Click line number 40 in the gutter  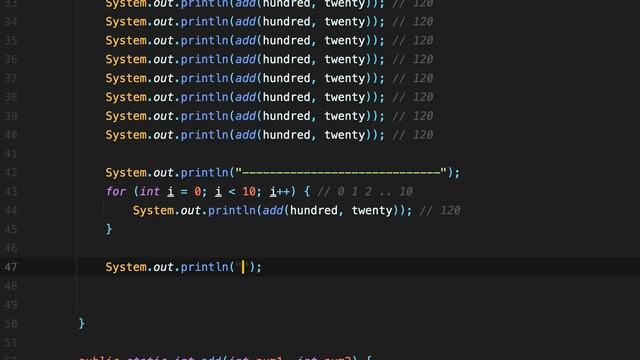(x=11, y=135)
